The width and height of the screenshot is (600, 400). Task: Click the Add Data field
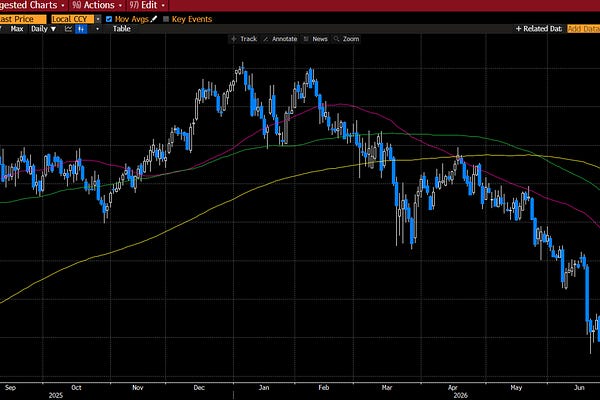click(x=583, y=29)
